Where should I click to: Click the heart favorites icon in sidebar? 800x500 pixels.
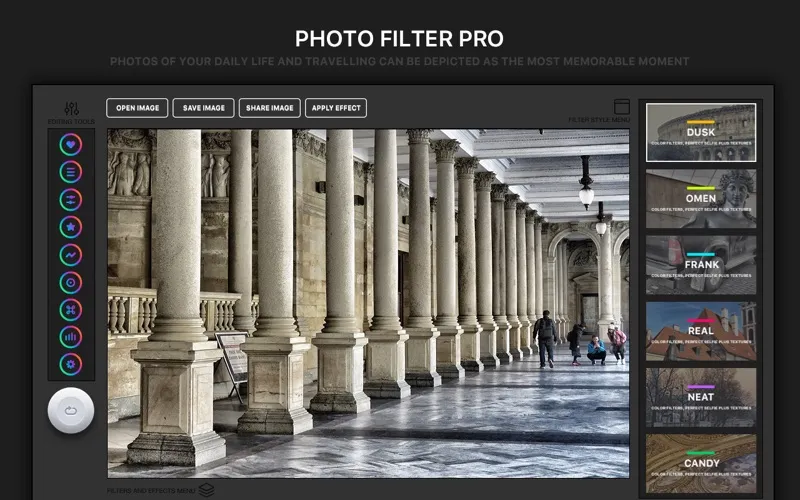click(71, 144)
